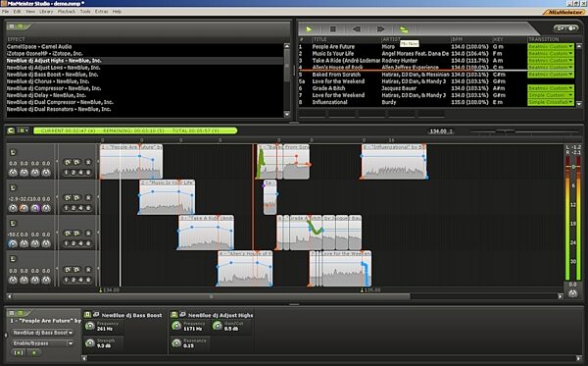
Task: Toggle the green enable button for Adjust Highs effect
Action: [174, 315]
